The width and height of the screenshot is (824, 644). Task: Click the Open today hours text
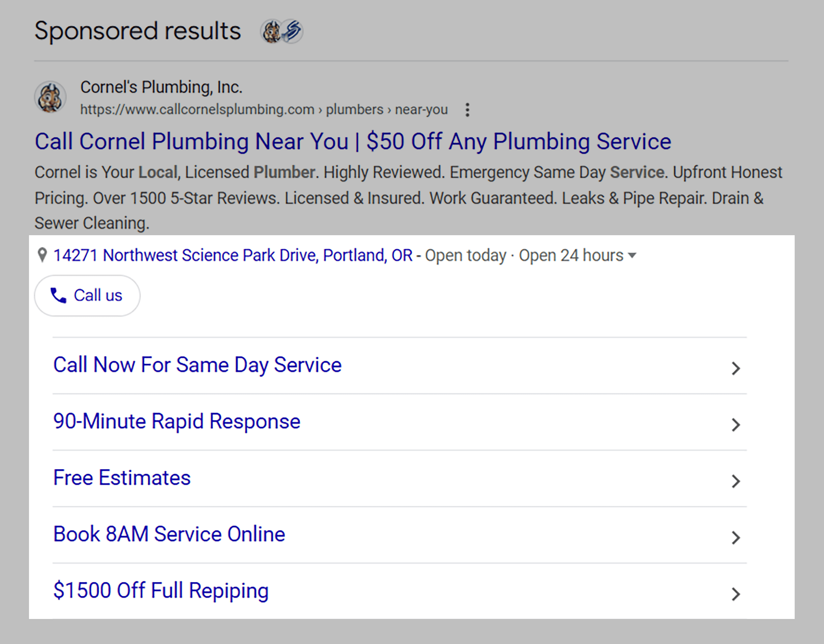pos(466,256)
